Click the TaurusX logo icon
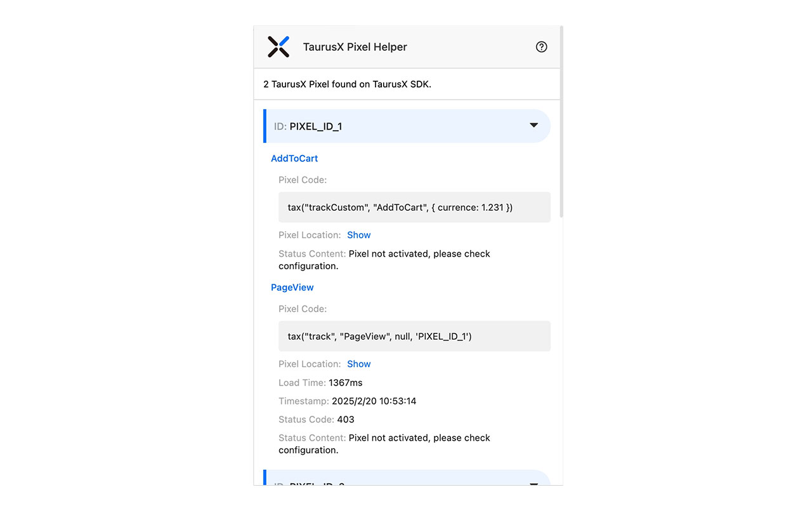 point(278,47)
